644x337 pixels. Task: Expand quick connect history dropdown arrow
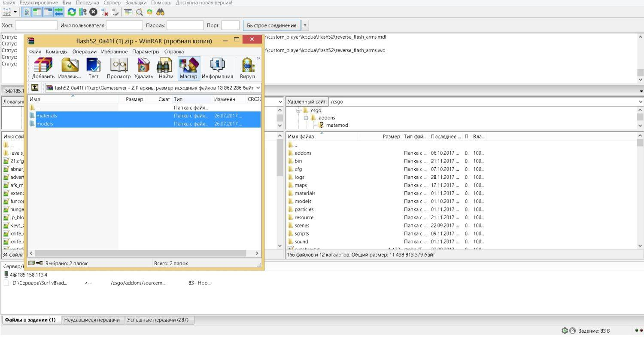[x=305, y=25]
